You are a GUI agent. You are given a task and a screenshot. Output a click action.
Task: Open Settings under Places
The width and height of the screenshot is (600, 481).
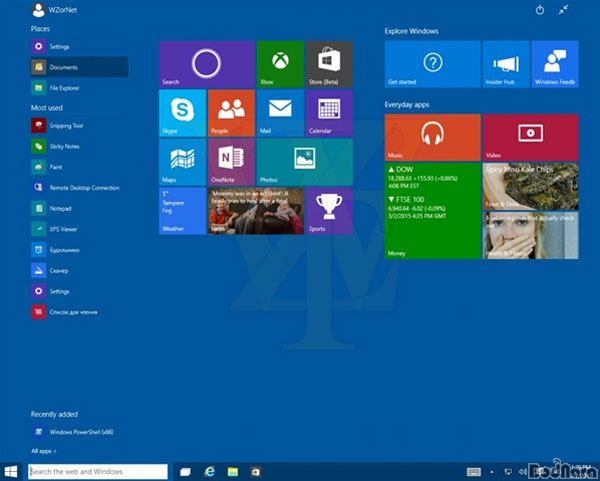click(x=79, y=47)
